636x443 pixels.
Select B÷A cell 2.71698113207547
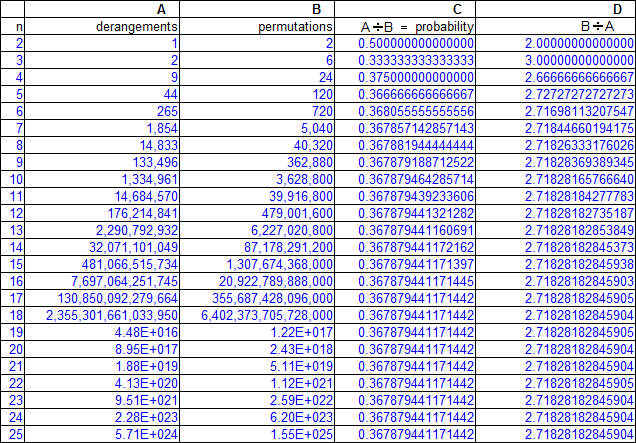click(556, 111)
